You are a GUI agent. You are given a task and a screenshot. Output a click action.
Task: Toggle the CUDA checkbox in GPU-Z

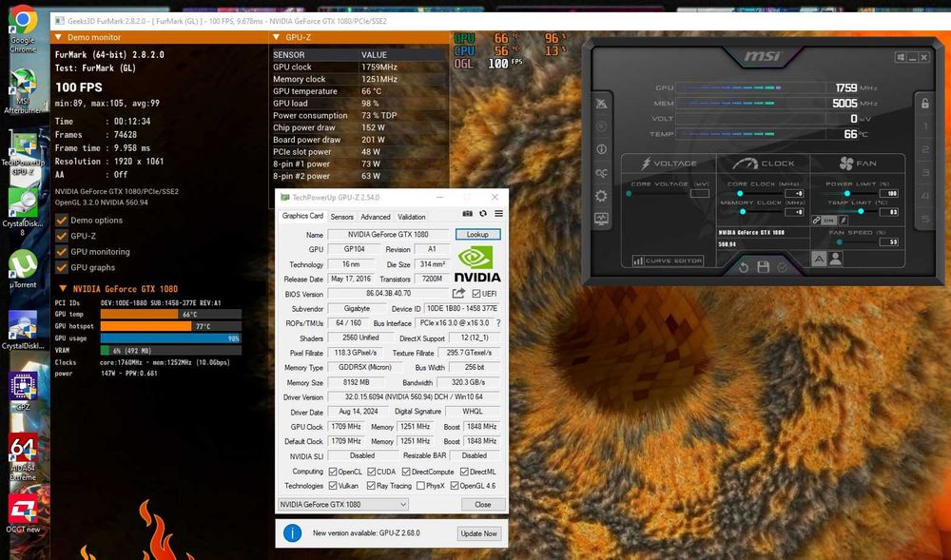(x=371, y=472)
